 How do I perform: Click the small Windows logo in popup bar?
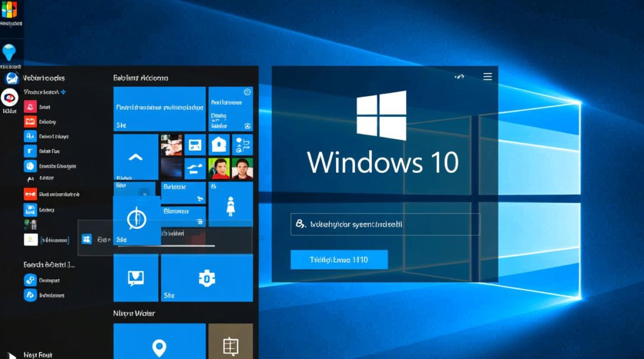(x=87, y=239)
